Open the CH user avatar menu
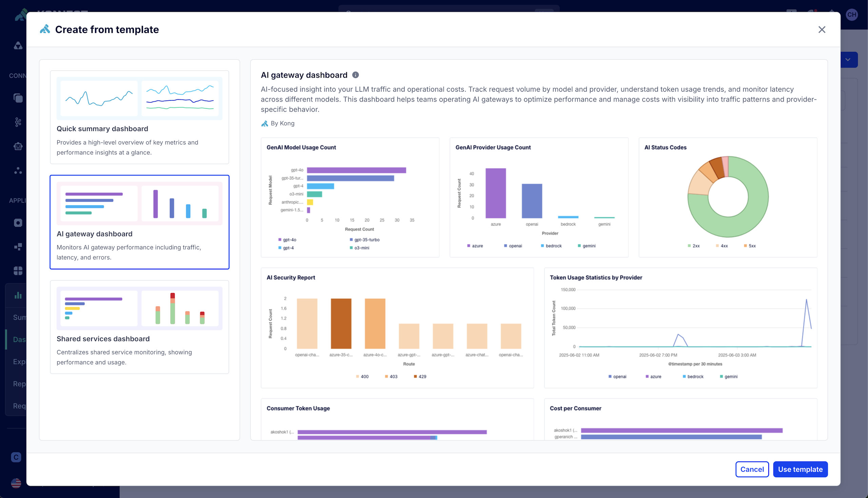The height and width of the screenshot is (498, 868). (852, 15)
